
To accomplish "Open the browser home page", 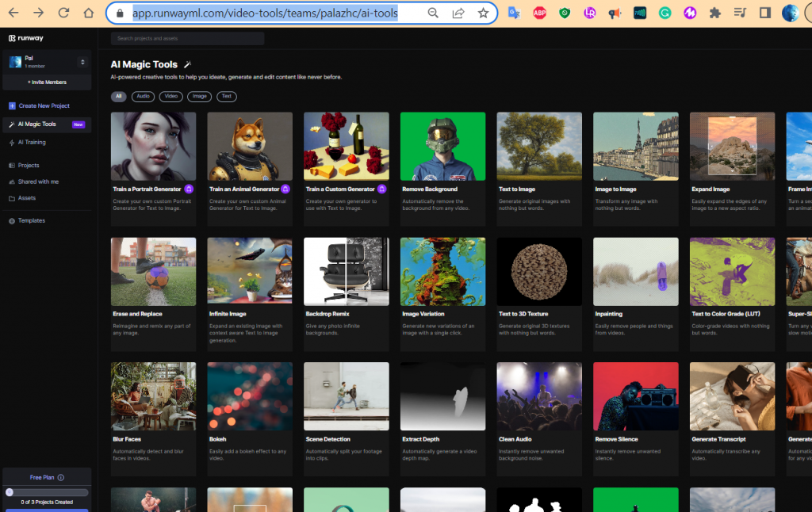I will pyautogui.click(x=89, y=13).
